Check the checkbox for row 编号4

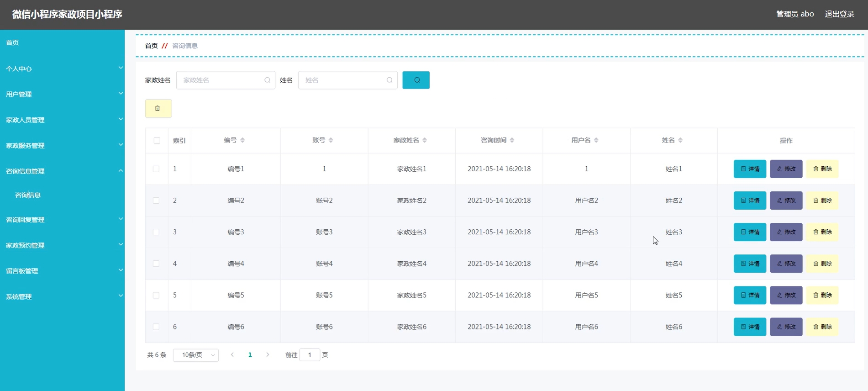pyautogui.click(x=156, y=264)
